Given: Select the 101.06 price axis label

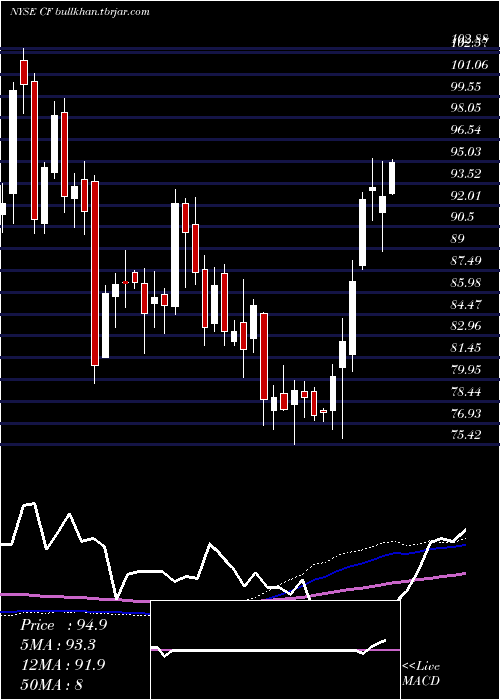Looking at the screenshot, I should [x=469, y=65].
